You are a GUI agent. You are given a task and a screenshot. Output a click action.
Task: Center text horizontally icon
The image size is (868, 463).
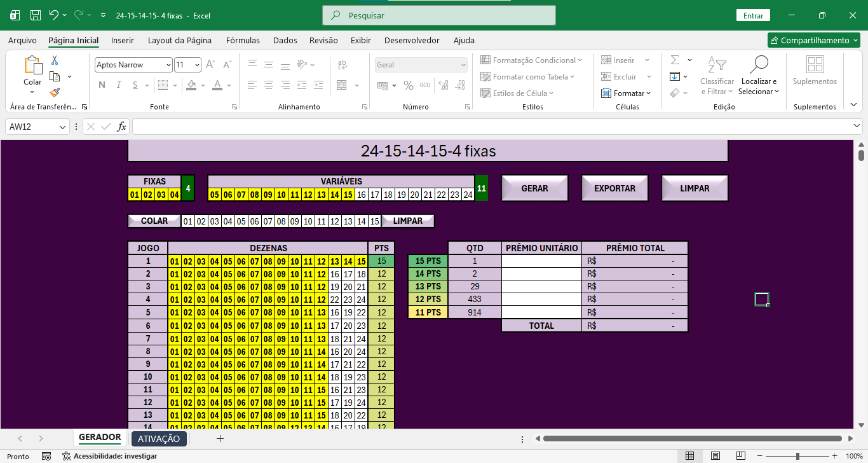click(269, 85)
